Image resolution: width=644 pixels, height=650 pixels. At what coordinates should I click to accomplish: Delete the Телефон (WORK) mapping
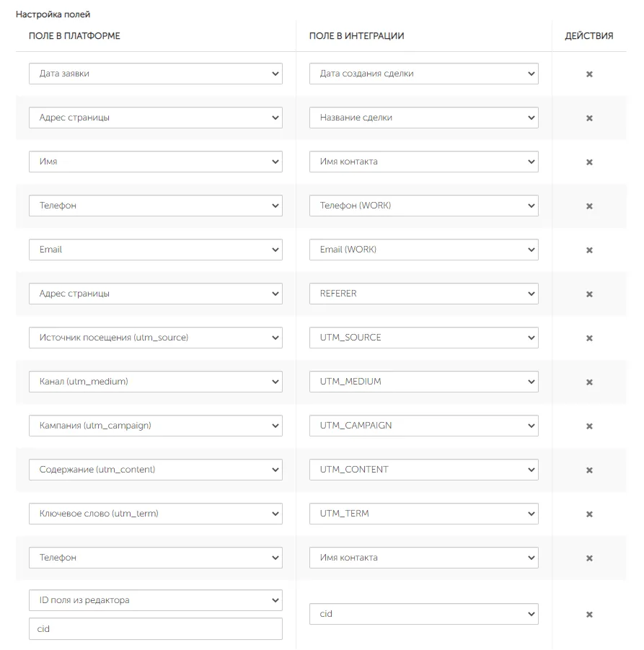click(589, 206)
